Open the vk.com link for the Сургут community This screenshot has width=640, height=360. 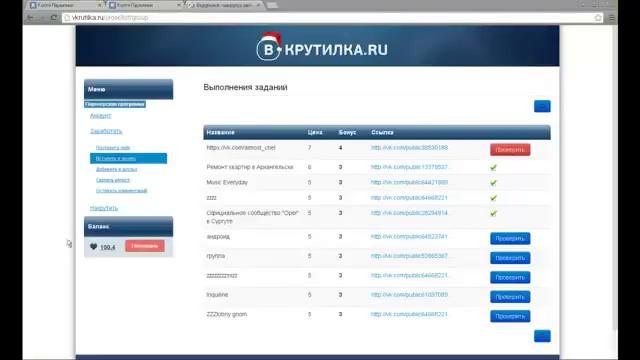[x=409, y=213]
